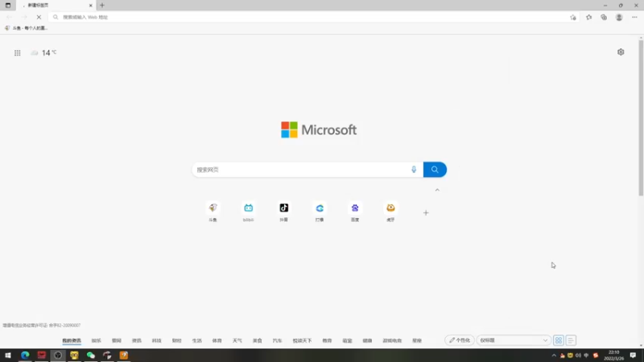Open the Douyin (TikTok) quick link tile
644x362 pixels.
coord(284,212)
